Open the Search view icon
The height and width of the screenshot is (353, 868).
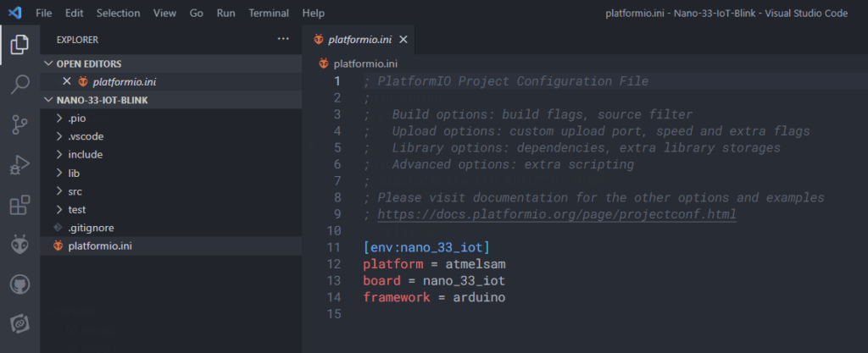(19, 85)
